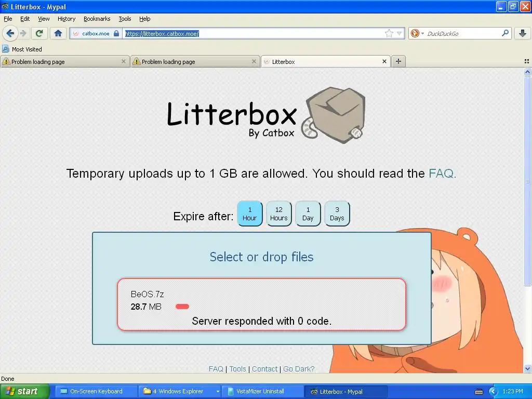Viewport: 532px width, 399px height.
Task: Click the search magnifier icon
Action: point(505,33)
